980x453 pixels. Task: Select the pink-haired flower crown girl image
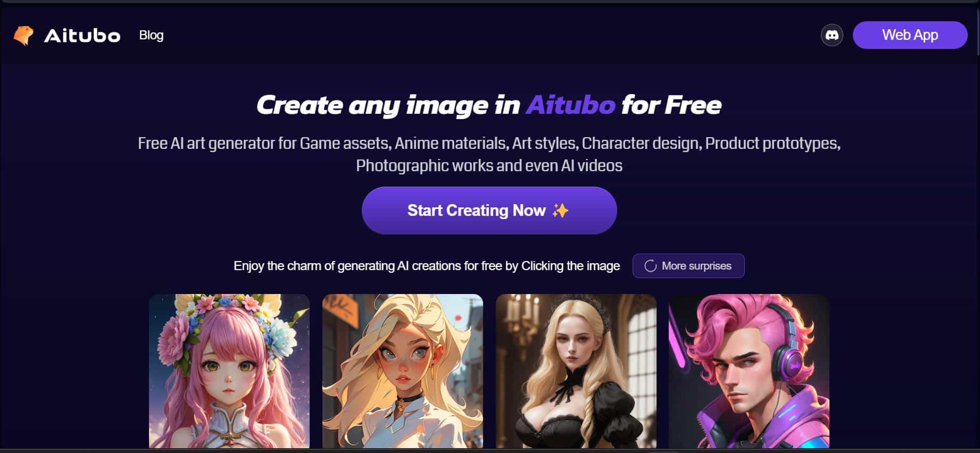[229, 371]
